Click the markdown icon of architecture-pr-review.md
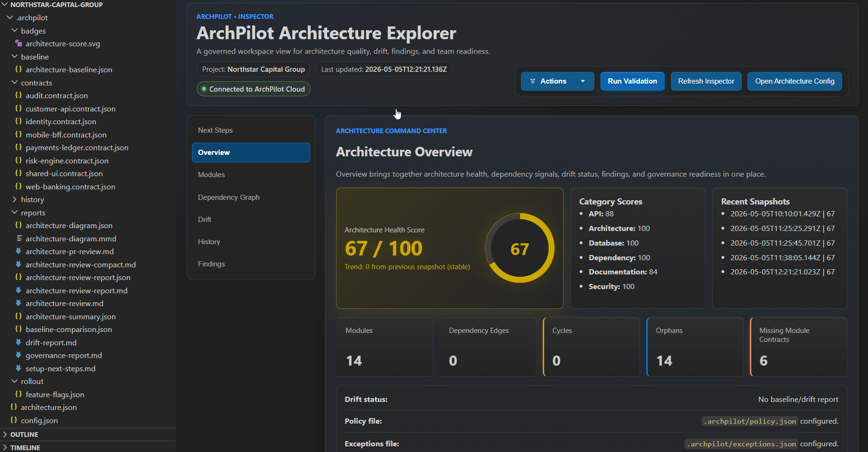The width and height of the screenshot is (868, 452). coord(18,251)
